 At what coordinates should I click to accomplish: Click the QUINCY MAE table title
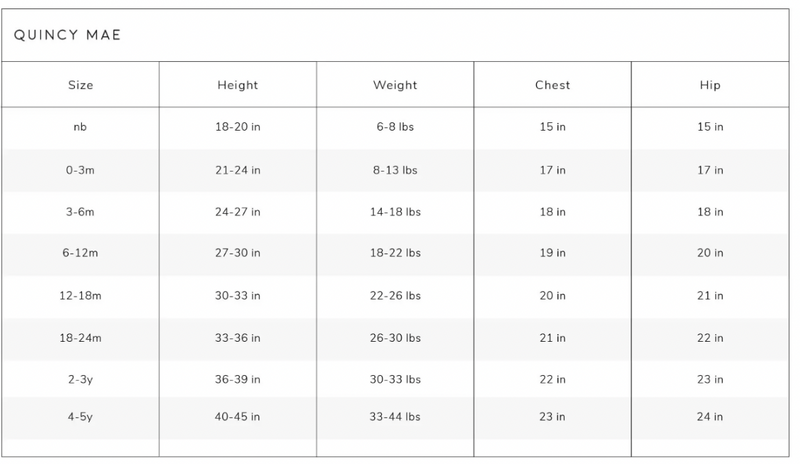68,36
